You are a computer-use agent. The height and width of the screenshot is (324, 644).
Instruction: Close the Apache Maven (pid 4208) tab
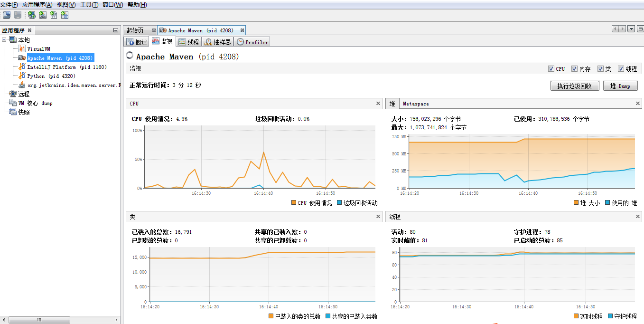point(241,30)
